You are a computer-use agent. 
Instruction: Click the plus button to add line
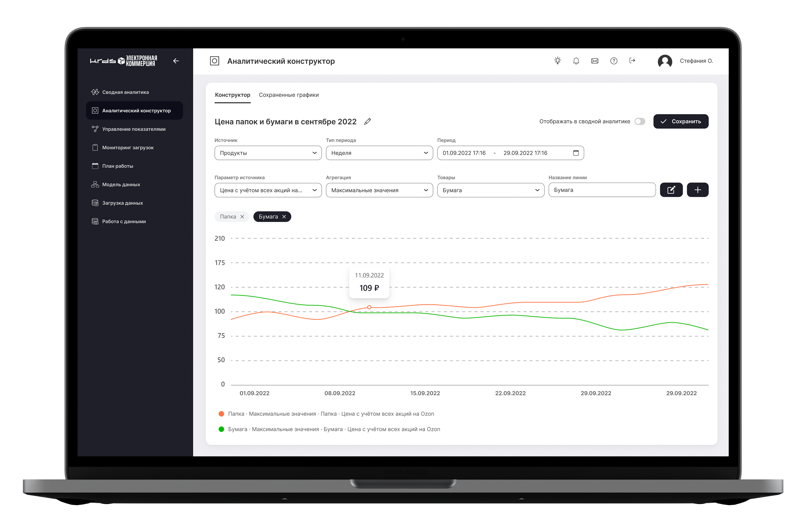697,190
